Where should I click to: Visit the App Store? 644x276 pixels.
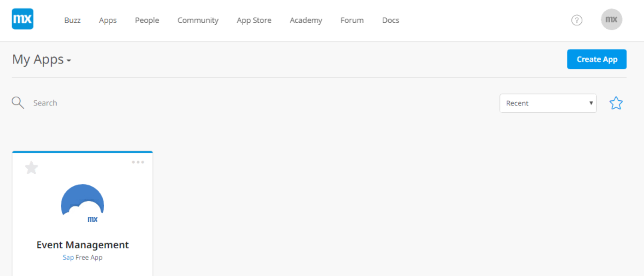coord(254,20)
